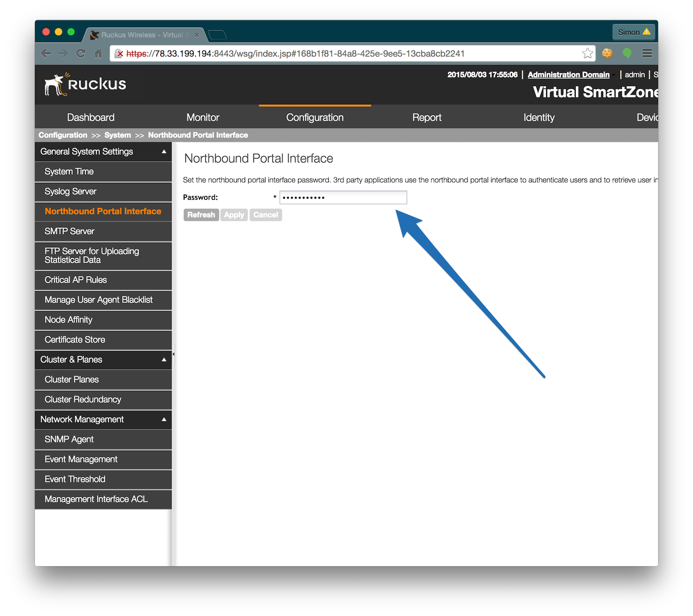This screenshot has width=693, height=616.
Task: Collapse the sidebar with splitter arrow
Action: click(x=173, y=354)
